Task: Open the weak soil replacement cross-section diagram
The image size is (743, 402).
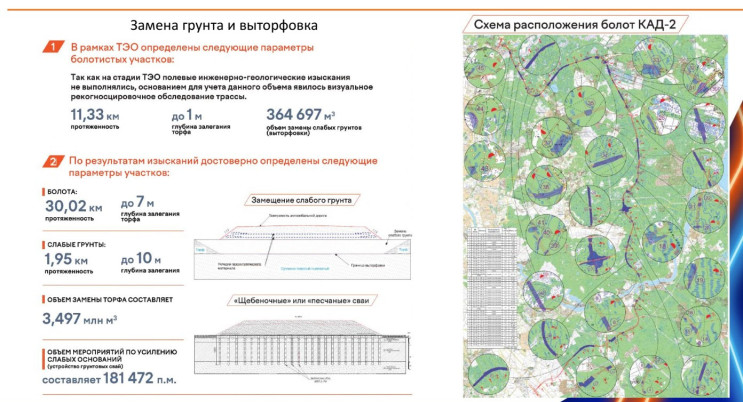Action: pos(303,247)
